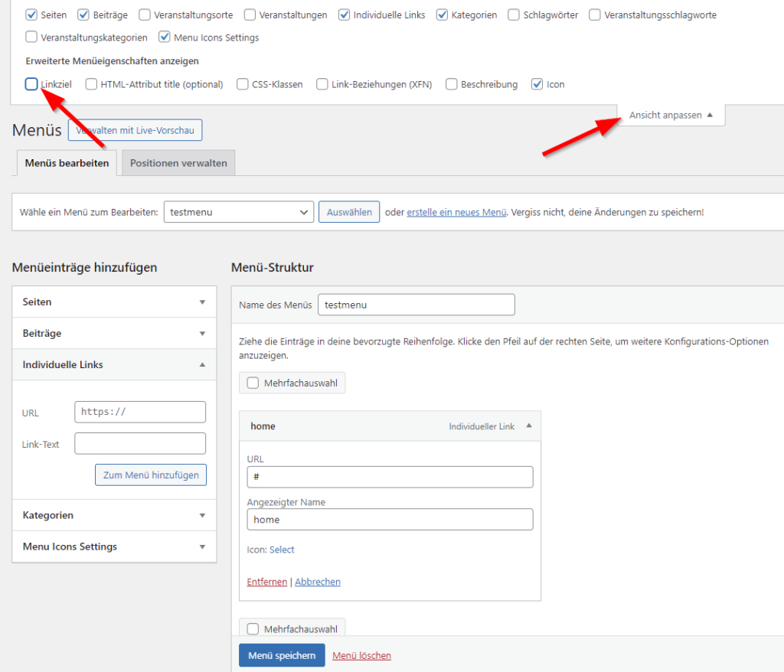Expand the Kategorien section arrow
This screenshot has width=784, height=672.
[x=202, y=516]
